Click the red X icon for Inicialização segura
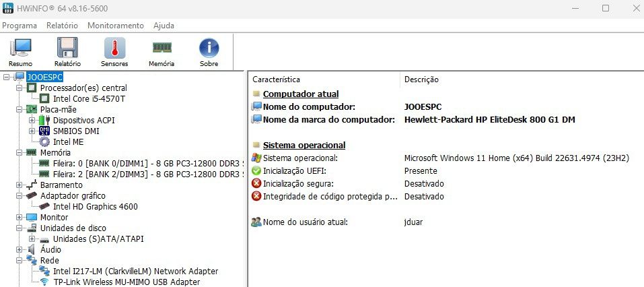The image size is (644, 287). pyautogui.click(x=256, y=183)
